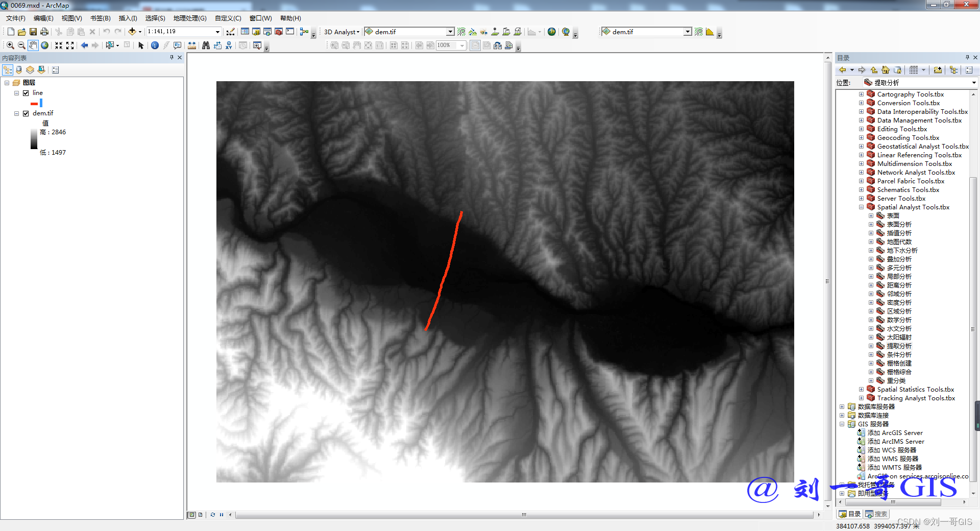Open the 自定义(C) menu

[228, 18]
